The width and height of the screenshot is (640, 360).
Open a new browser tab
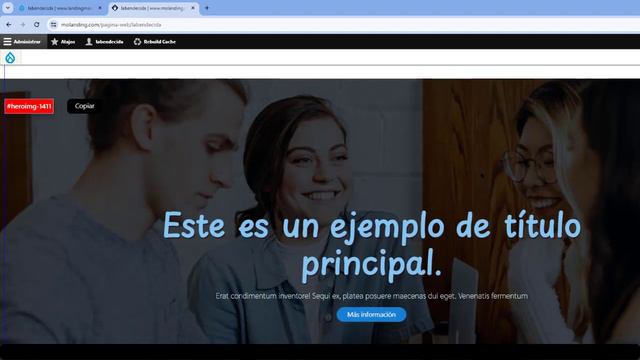(x=207, y=8)
